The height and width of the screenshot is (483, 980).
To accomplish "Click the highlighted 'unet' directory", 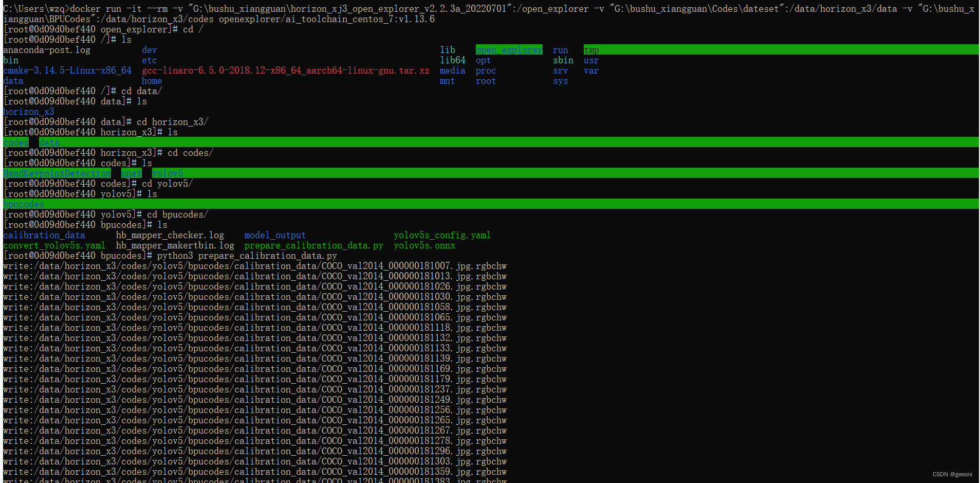I will pyautogui.click(x=132, y=173).
